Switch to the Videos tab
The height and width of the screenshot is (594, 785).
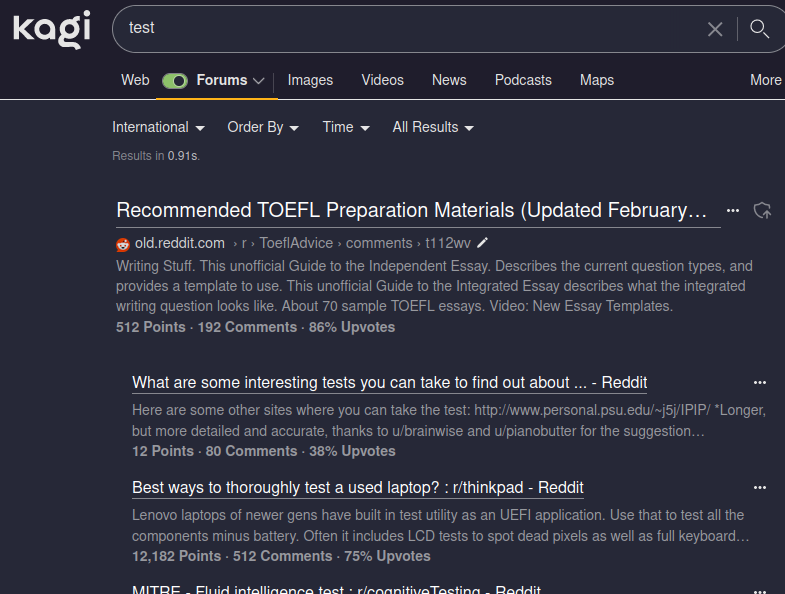pyautogui.click(x=382, y=80)
